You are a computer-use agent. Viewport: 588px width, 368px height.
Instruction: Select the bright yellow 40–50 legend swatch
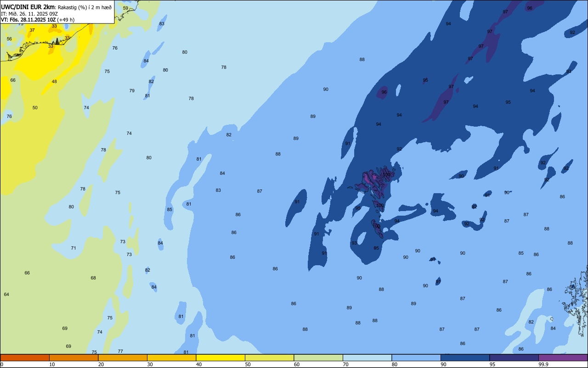[220, 357]
